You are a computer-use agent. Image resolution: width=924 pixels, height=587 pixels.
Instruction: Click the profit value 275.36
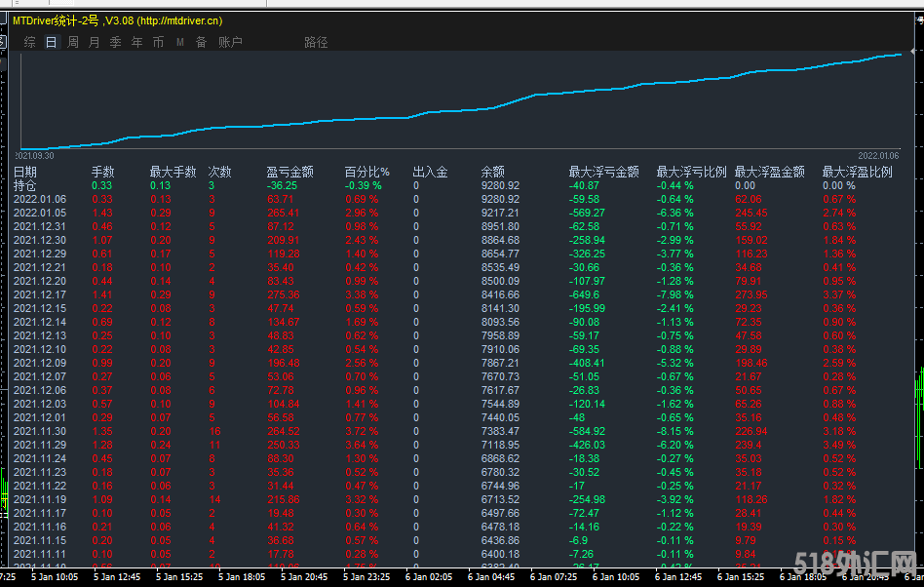(283, 294)
